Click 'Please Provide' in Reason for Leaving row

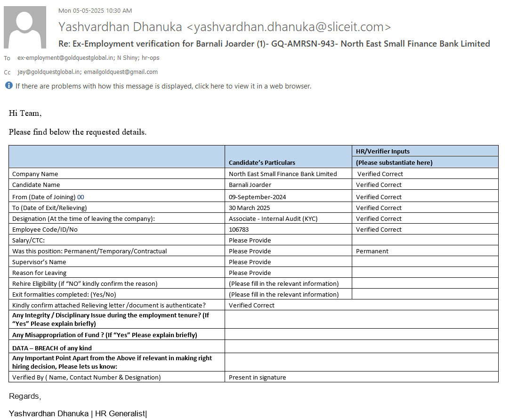[x=250, y=273]
